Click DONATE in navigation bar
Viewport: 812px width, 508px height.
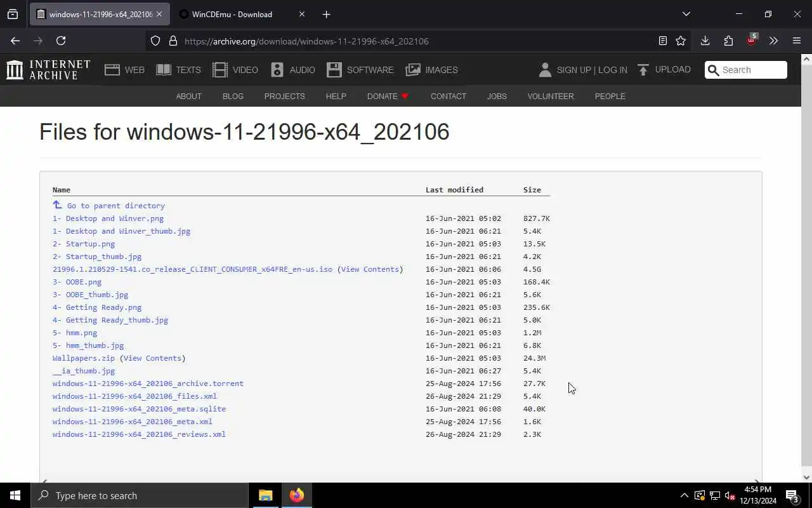[x=388, y=96]
